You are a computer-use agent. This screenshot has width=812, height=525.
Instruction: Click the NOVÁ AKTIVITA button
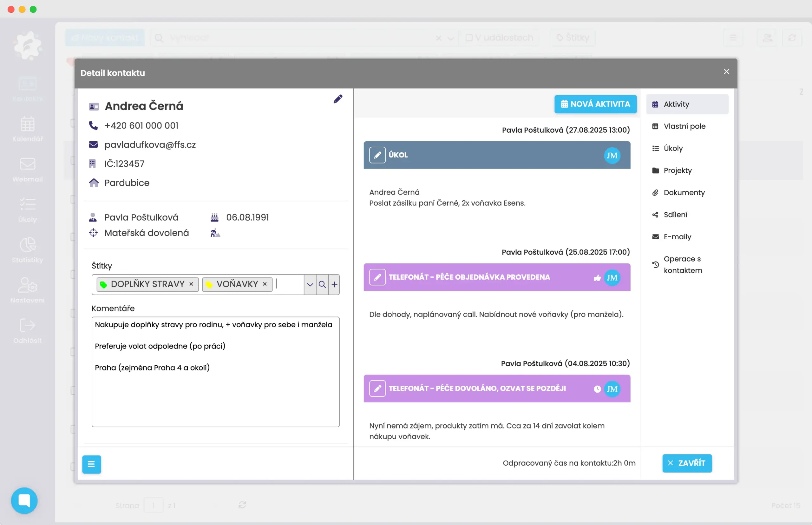pos(595,104)
